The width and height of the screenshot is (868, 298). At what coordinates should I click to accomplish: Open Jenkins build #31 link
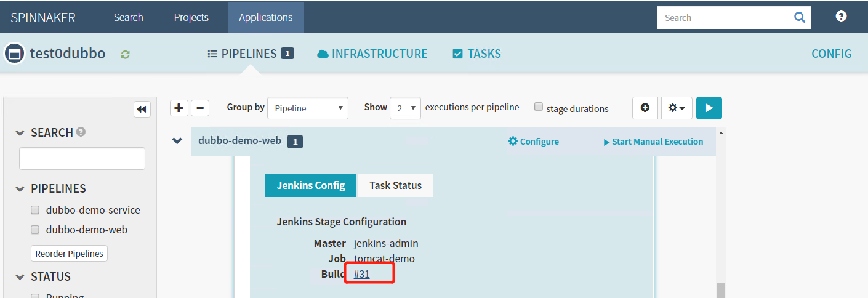click(x=362, y=274)
